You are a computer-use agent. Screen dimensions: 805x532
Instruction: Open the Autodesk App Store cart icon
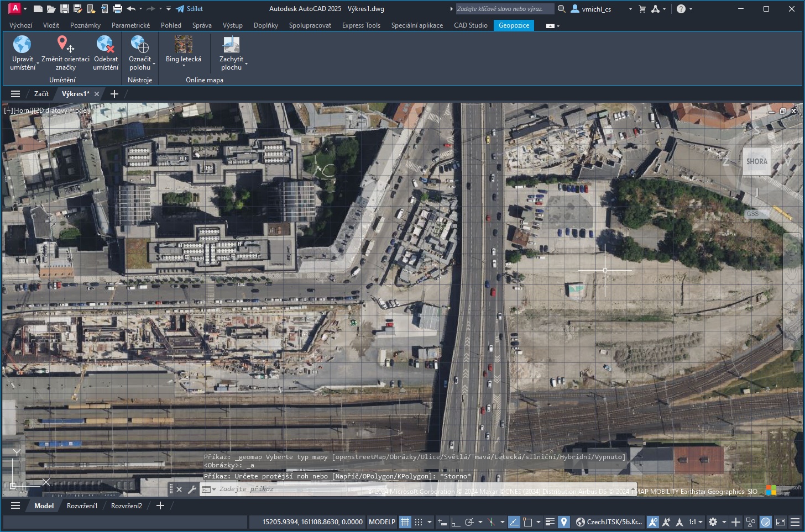point(642,9)
